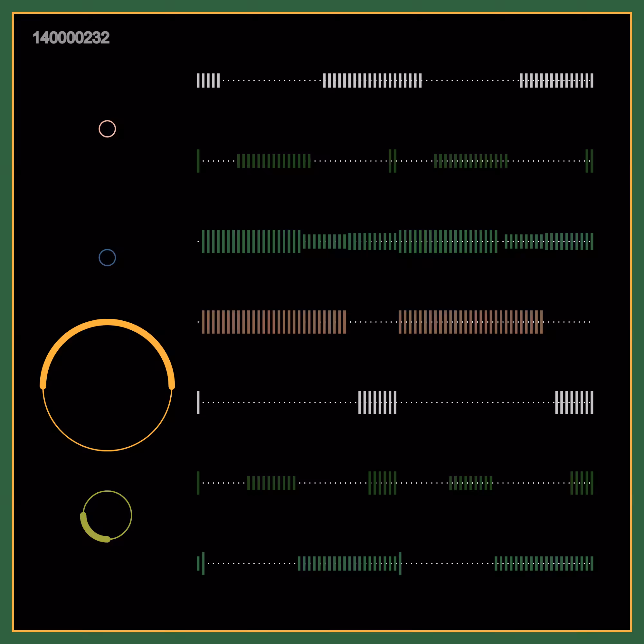The height and width of the screenshot is (644, 644).
Task: Click single white bar starting fifth row
Action: 198,403
